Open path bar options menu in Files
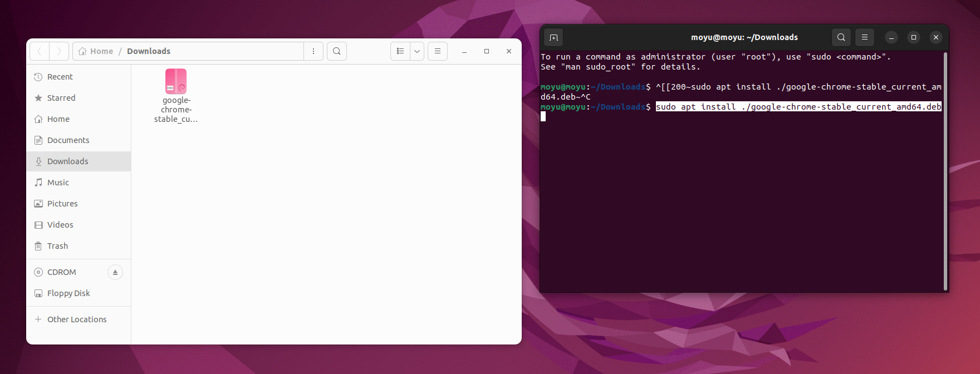The image size is (980, 374). click(x=313, y=51)
